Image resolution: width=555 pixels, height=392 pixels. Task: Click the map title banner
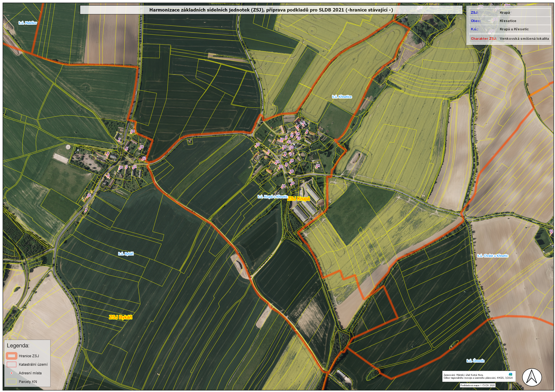coord(271,10)
